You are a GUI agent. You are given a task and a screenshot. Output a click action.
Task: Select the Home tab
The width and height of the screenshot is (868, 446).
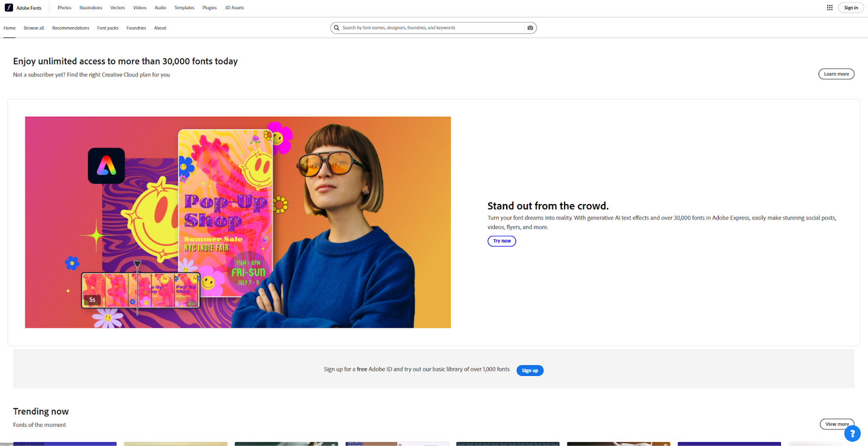pos(9,28)
